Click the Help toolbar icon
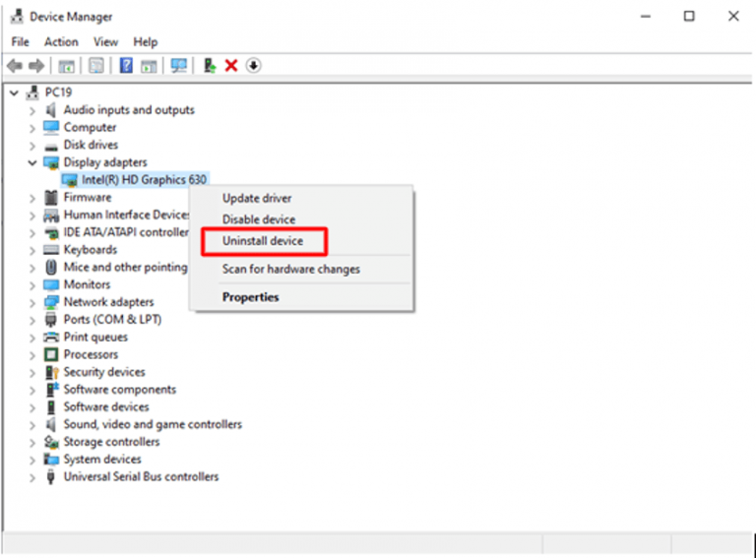The height and width of the screenshot is (558, 756). 126,66
